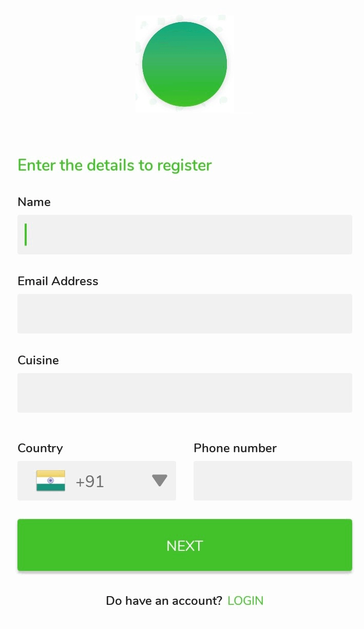Click the Email Address label
Image resolution: width=364 pixels, height=629 pixels.
tap(58, 281)
